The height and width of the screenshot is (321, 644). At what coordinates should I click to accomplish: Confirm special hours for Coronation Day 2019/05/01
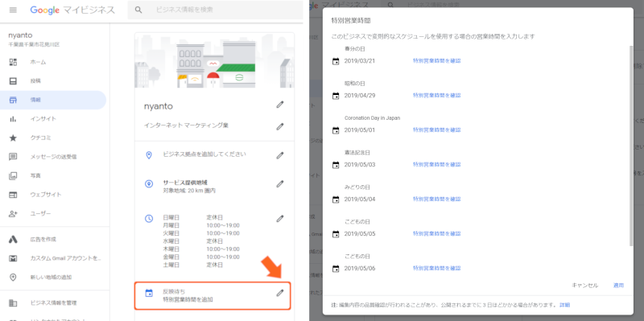[437, 130]
